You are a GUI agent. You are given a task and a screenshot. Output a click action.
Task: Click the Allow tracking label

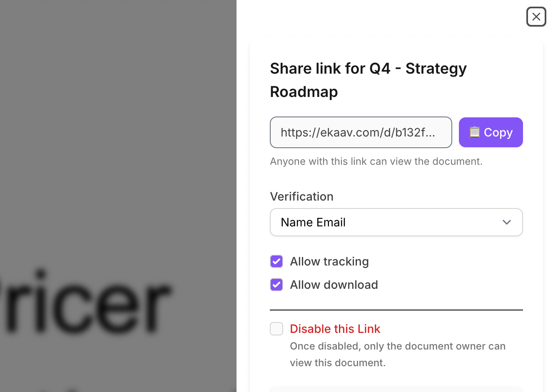pos(329,261)
